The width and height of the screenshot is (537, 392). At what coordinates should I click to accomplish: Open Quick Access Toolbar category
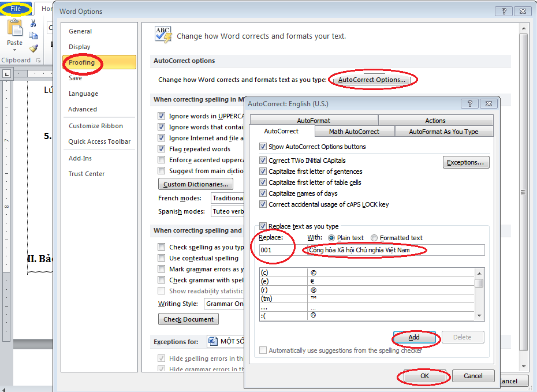[x=99, y=141]
